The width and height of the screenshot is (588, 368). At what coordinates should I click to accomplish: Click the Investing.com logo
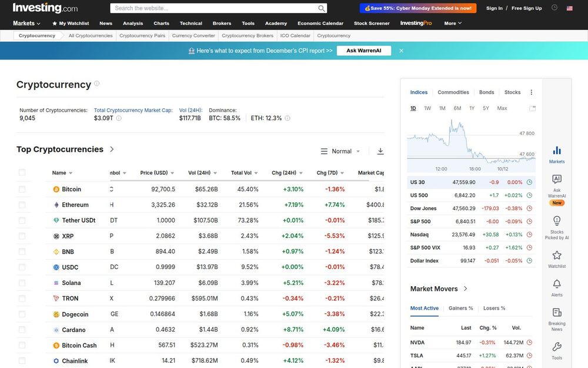point(45,8)
